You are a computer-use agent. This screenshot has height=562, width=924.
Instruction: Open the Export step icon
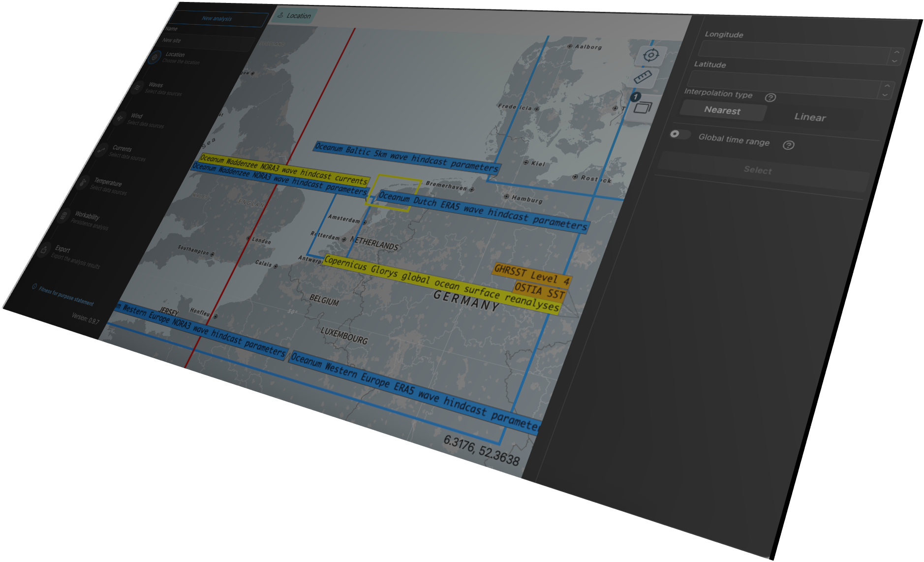tap(44, 250)
